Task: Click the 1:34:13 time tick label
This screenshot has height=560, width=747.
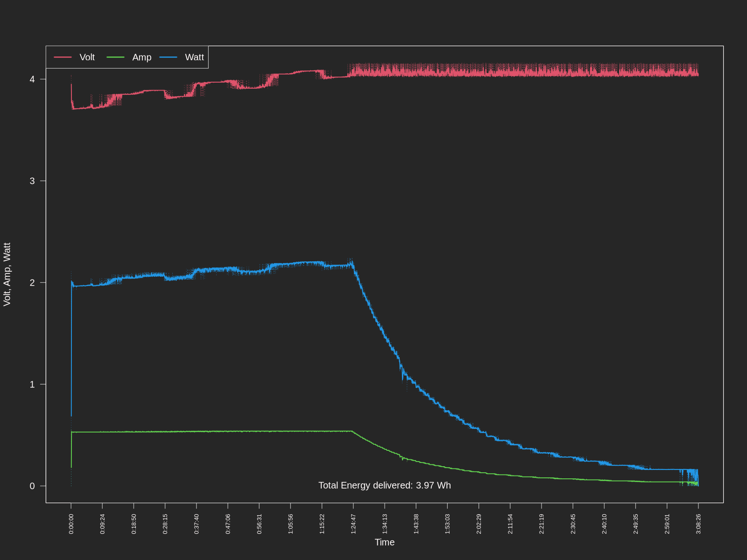Action: point(385,524)
